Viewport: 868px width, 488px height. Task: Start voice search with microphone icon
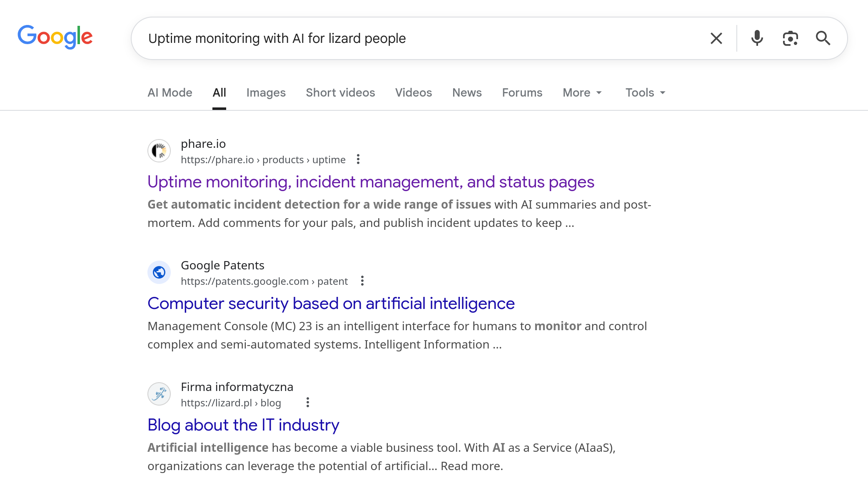click(x=757, y=38)
